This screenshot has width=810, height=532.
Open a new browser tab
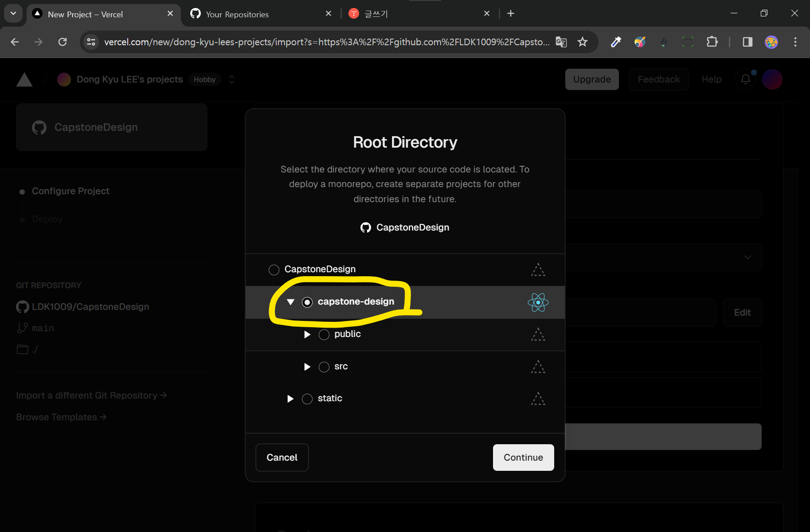511,14
